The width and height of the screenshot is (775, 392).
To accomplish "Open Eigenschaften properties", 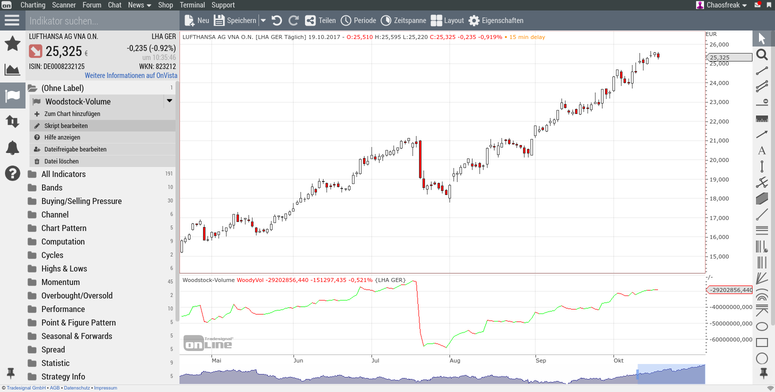I will tap(496, 20).
